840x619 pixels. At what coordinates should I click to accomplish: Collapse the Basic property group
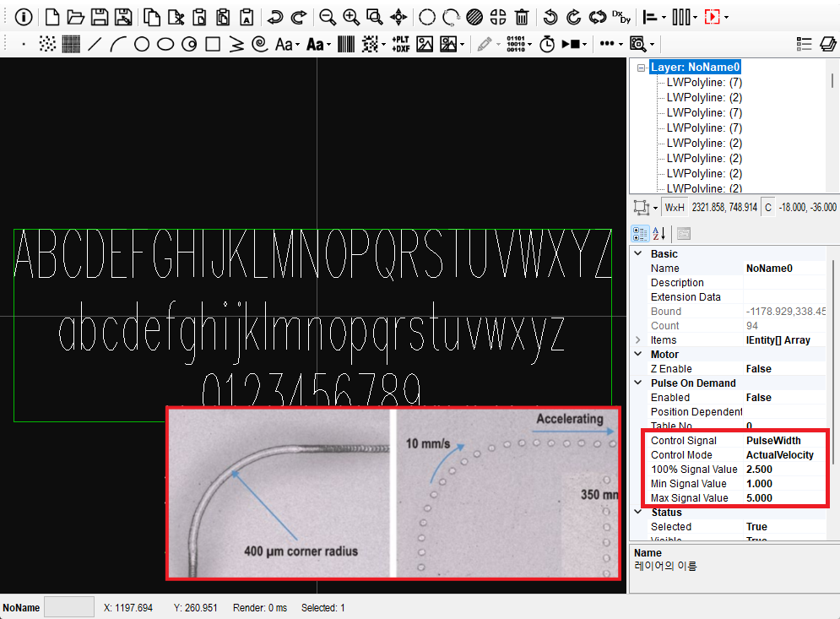(638, 253)
